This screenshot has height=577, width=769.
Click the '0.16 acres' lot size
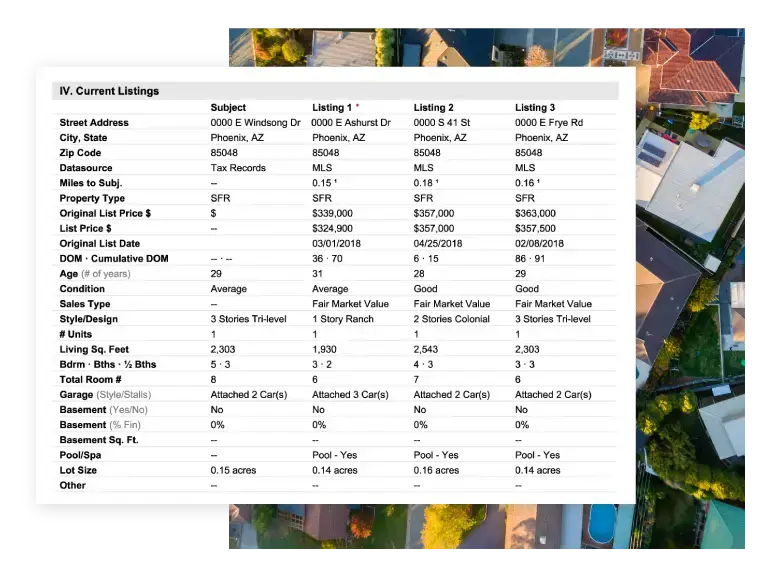pos(436,470)
